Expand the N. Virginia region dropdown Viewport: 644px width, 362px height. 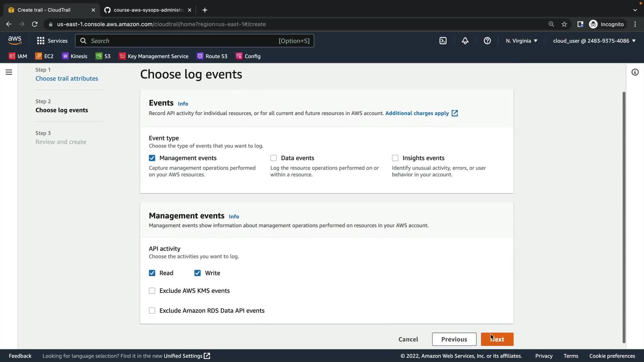tap(521, 41)
